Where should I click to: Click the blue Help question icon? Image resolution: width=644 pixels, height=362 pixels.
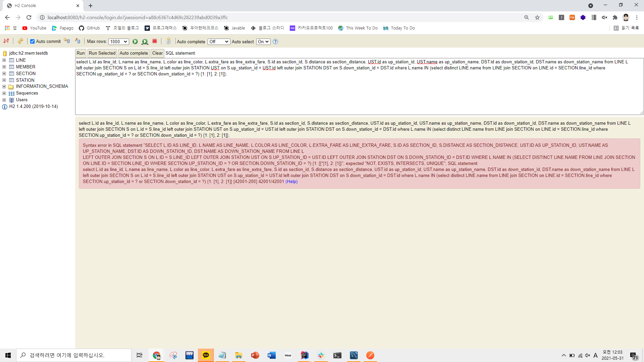pyautogui.click(x=275, y=42)
